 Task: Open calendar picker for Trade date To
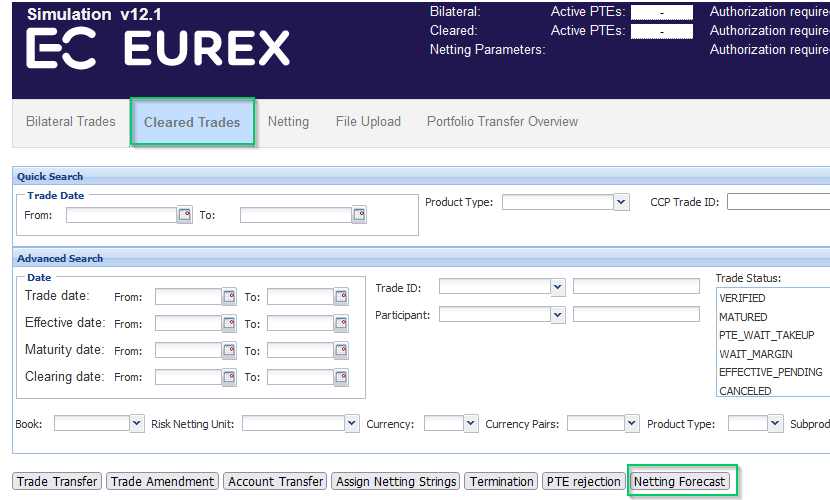341,296
